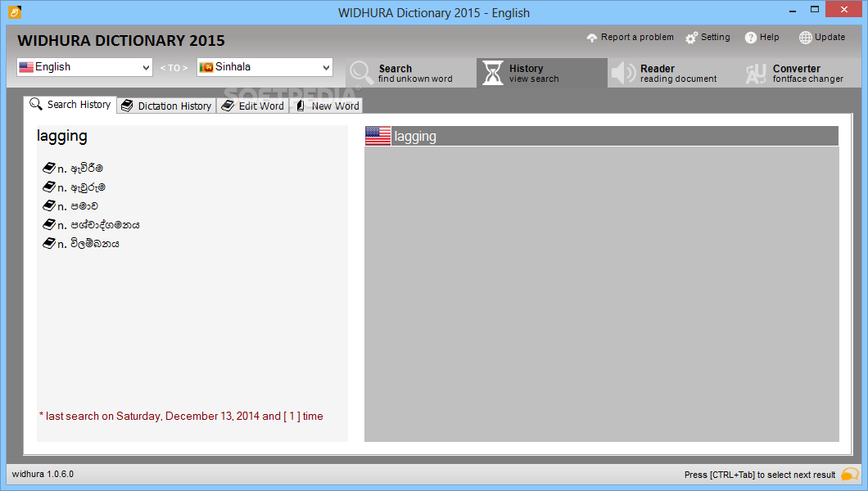Open the Setting option
The height and width of the screenshot is (491, 868).
click(715, 37)
